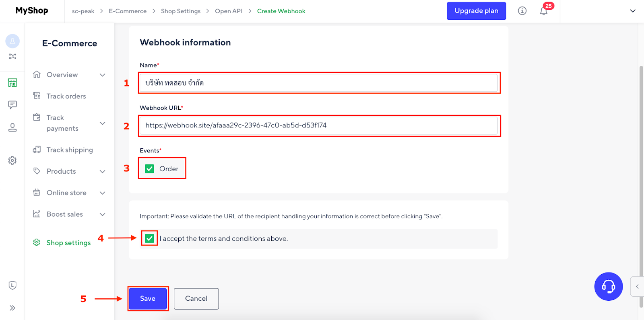Expand the Products submenu chevron

[103, 171]
